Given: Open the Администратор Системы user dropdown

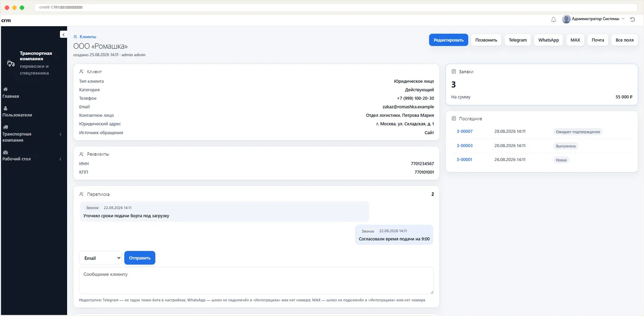Looking at the screenshot, I should point(593,19).
